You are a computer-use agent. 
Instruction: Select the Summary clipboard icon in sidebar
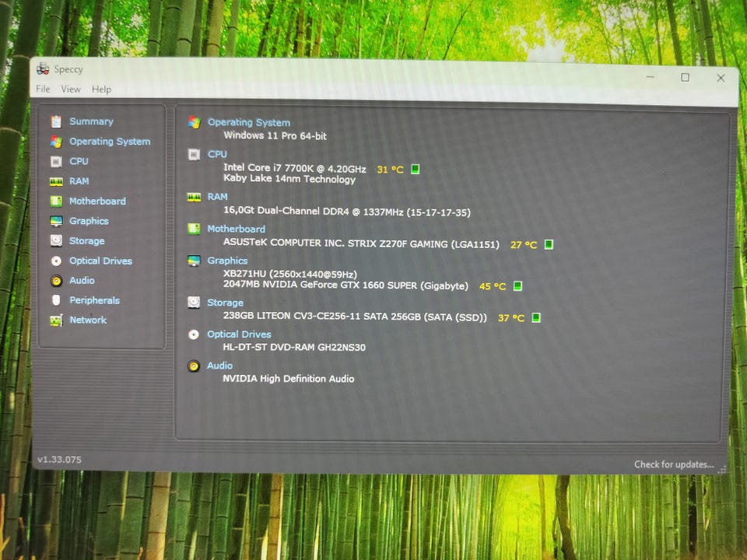click(56, 122)
